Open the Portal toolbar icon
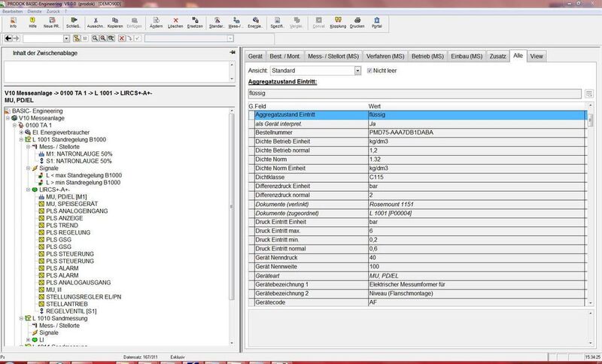This screenshot has height=364, width=602. pyautogui.click(x=377, y=22)
